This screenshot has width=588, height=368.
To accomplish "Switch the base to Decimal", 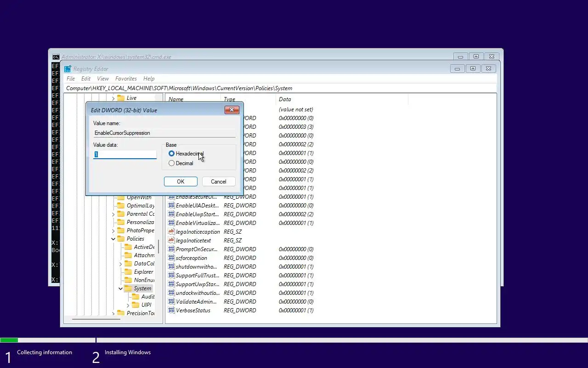I will (181, 163).
